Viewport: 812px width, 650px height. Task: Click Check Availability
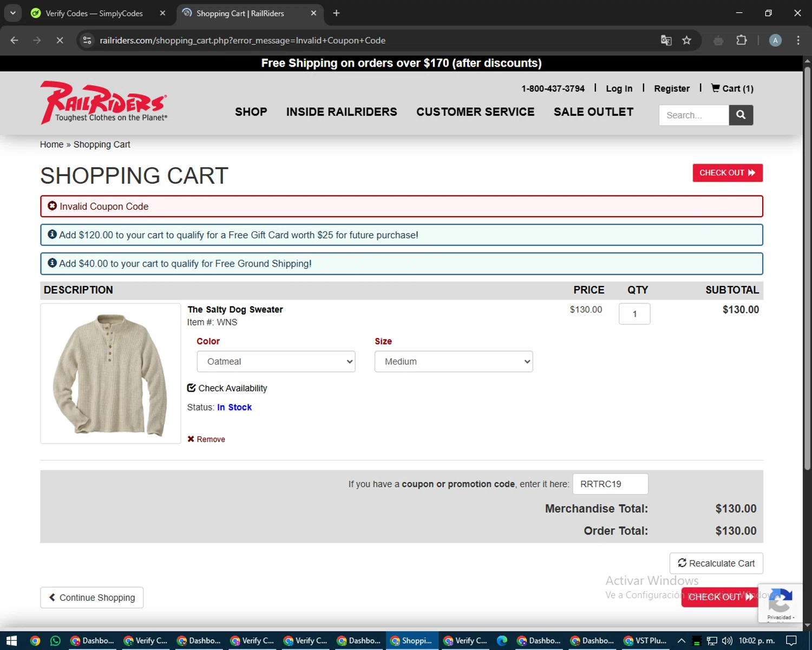227,388
